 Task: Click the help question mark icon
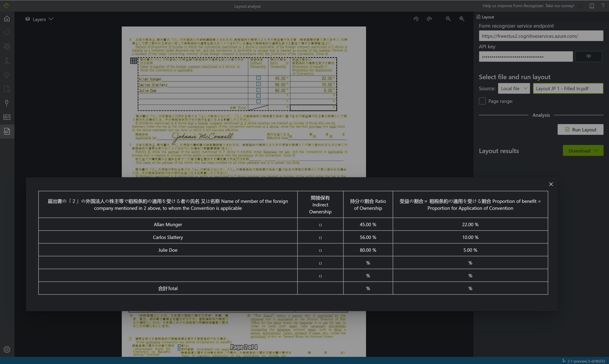pyautogui.click(x=603, y=6)
